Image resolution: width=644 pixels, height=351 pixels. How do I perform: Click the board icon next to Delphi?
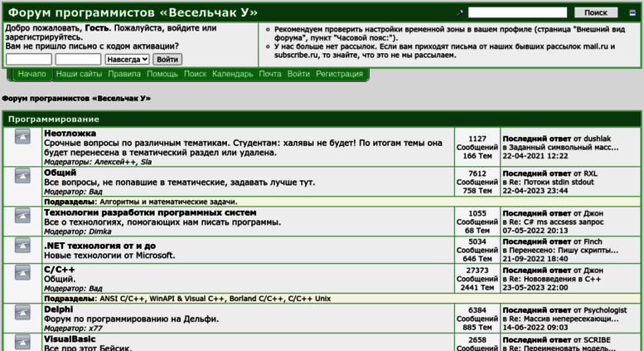pyautogui.click(x=22, y=312)
